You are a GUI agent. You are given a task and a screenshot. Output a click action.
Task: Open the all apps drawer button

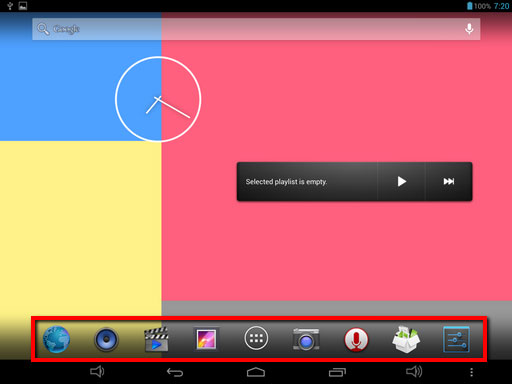click(256, 338)
